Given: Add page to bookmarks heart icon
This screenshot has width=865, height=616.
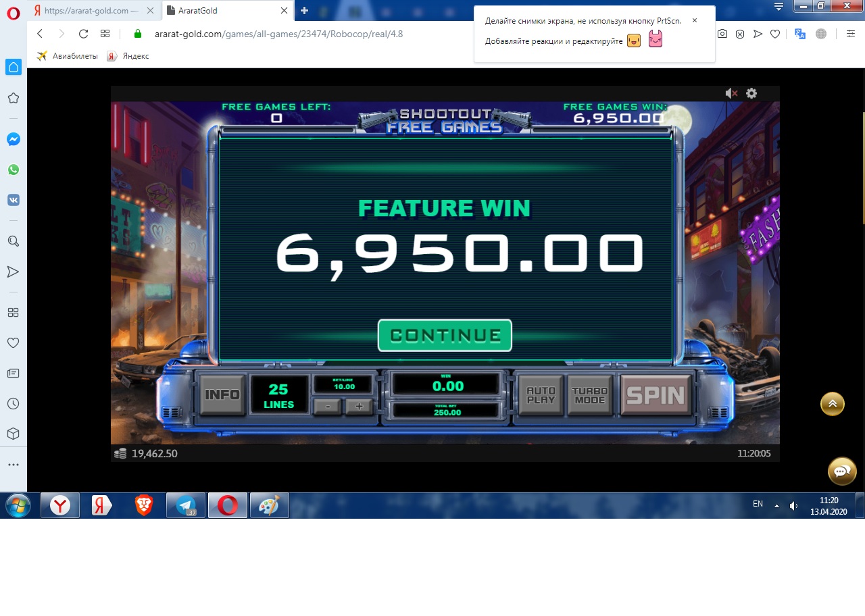Looking at the screenshot, I should coord(775,34).
